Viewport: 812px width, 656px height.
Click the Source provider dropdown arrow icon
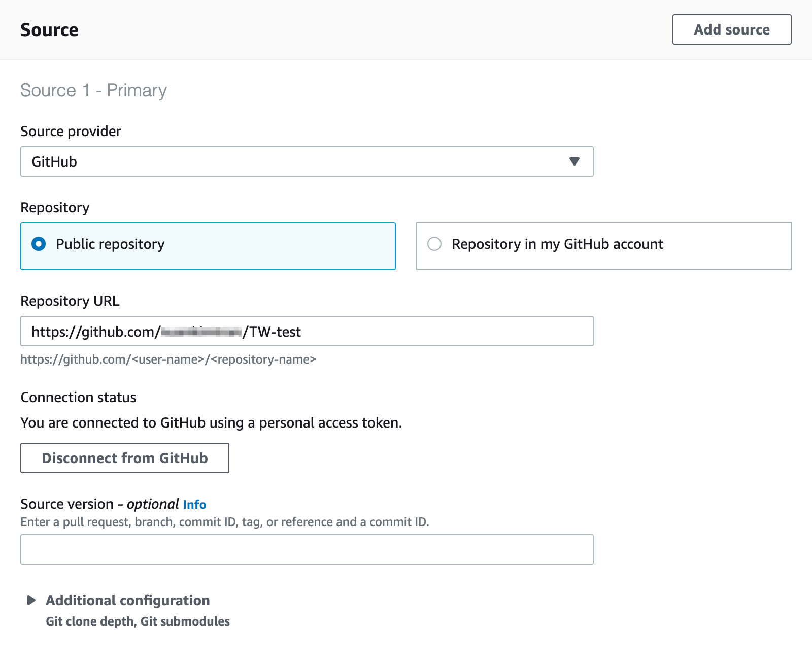point(574,161)
